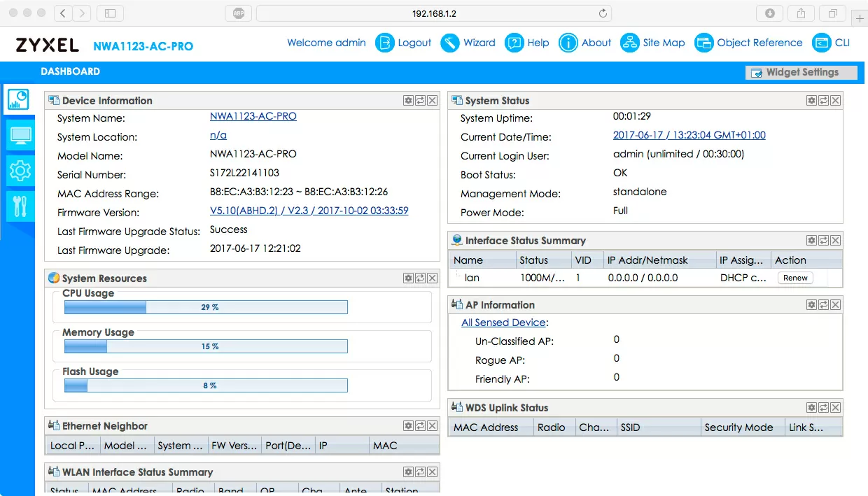
Task: Sort by the SSID column in WDS Uplink
Action: point(658,427)
